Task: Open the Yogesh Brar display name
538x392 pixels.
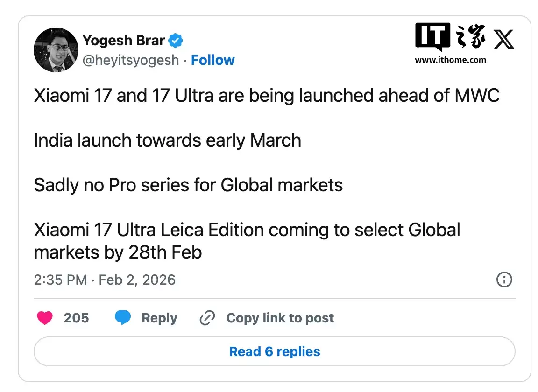Action: click(124, 41)
